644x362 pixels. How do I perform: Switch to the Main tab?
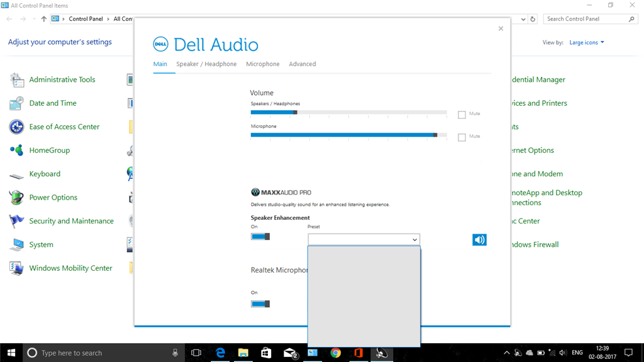[160, 64]
